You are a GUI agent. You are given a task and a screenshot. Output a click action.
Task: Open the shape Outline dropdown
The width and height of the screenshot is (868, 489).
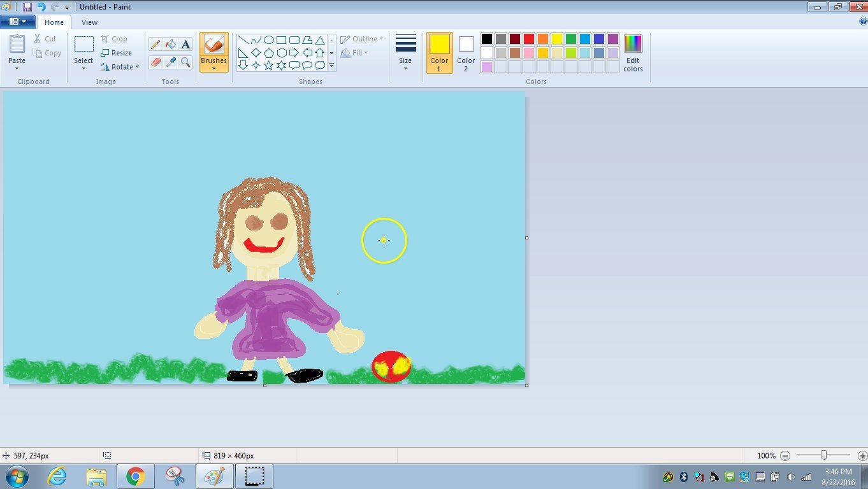pos(362,38)
